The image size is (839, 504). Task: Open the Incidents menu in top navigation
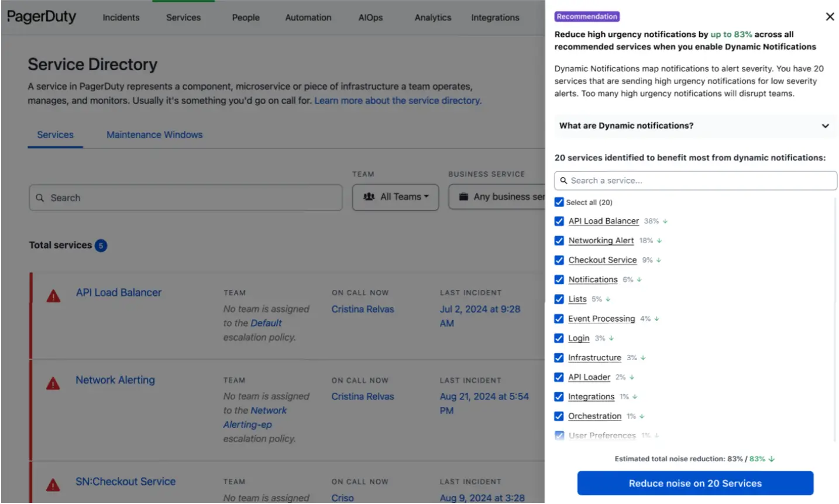click(121, 18)
